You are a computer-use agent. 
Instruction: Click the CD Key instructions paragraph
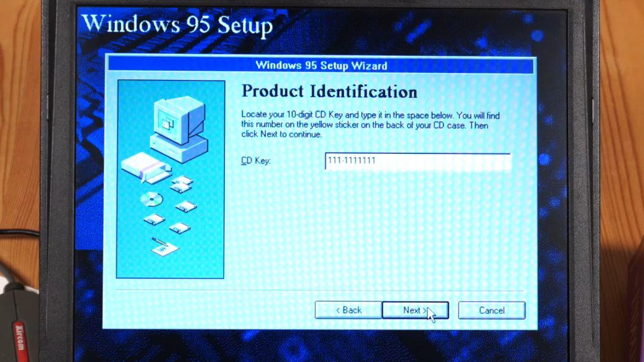(370, 124)
